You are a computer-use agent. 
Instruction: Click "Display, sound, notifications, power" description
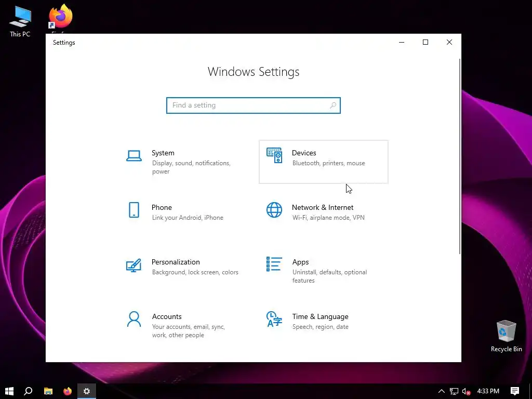point(191,167)
